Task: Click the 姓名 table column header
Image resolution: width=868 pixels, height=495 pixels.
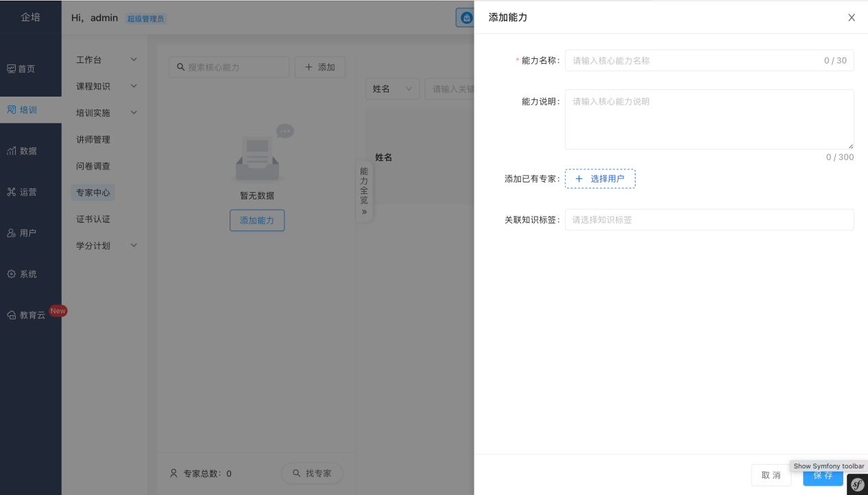Action: [x=383, y=157]
